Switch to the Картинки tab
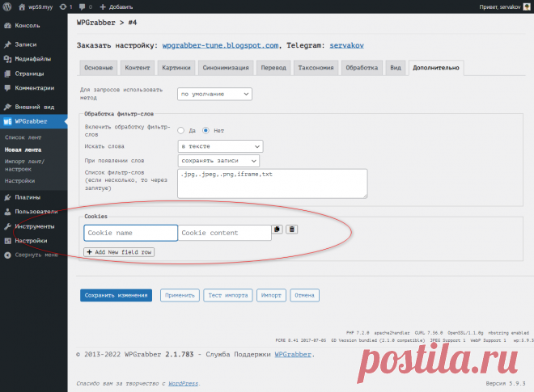The image size is (534, 392). click(176, 68)
